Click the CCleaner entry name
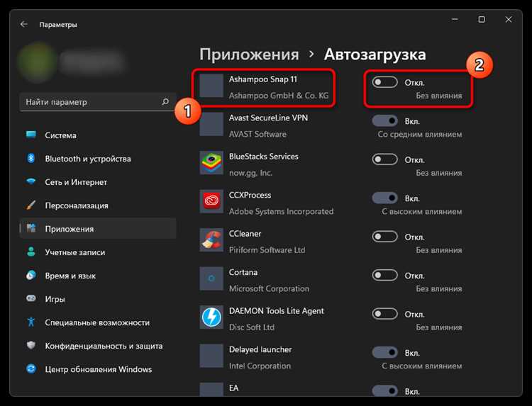Viewport: 532px width, 406px height. click(245, 234)
